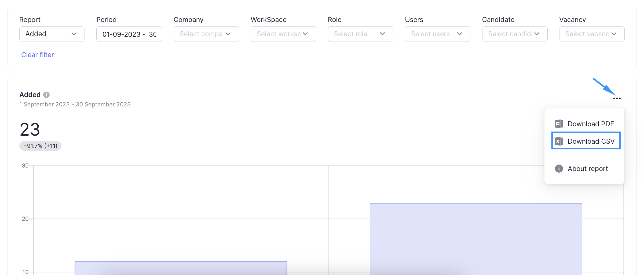
Task: Expand the Select role dropdown
Action: 360,34
